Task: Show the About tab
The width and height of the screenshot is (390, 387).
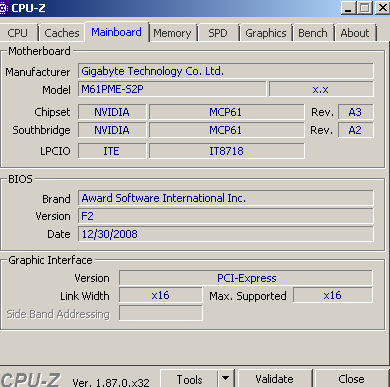Action: (x=355, y=33)
